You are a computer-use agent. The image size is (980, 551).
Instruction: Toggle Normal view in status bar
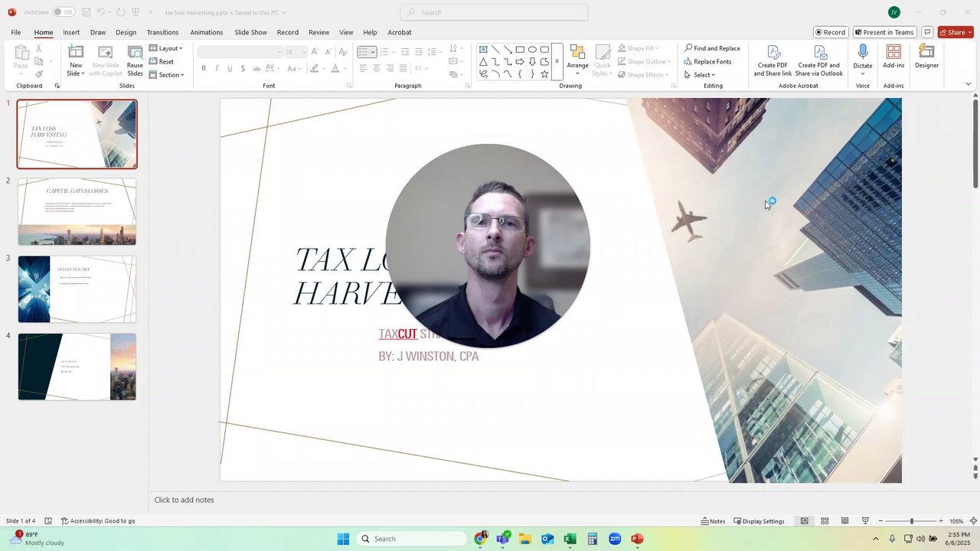(x=804, y=521)
